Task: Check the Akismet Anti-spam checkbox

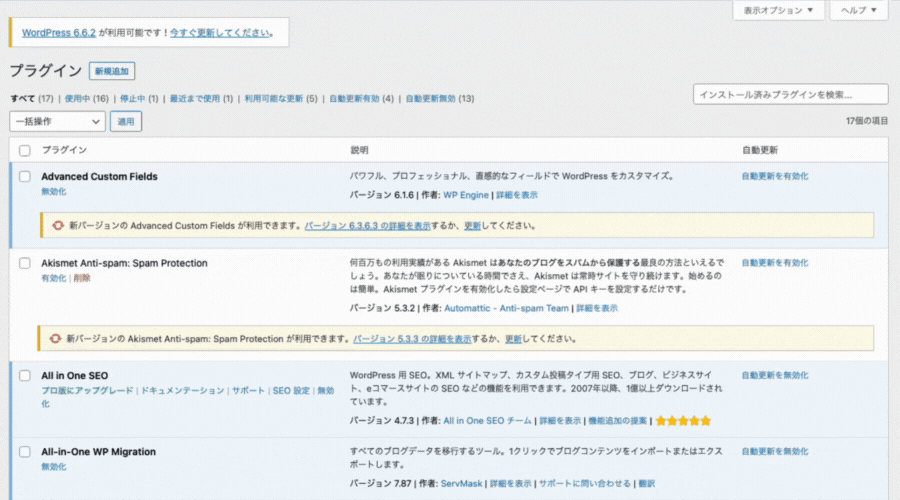Action: 25,263
